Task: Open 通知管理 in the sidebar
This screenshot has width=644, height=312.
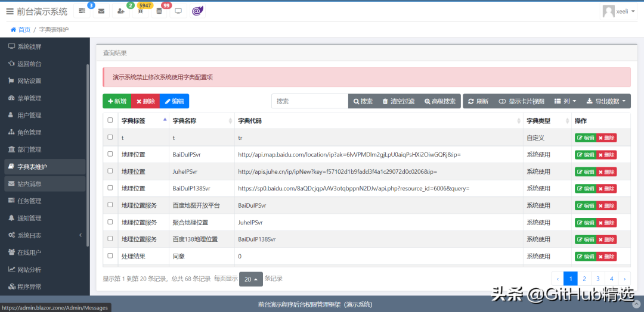Action: click(x=45, y=218)
